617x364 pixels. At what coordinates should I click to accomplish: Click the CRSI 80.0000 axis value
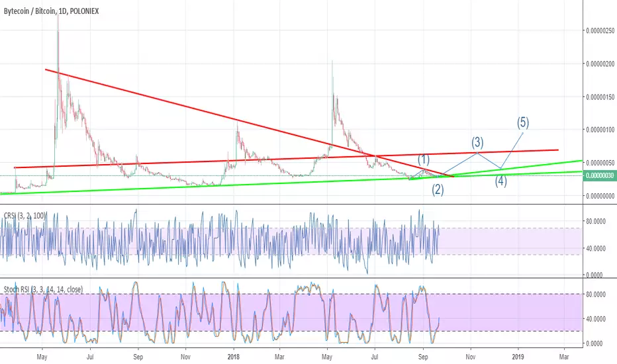click(x=596, y=222)
